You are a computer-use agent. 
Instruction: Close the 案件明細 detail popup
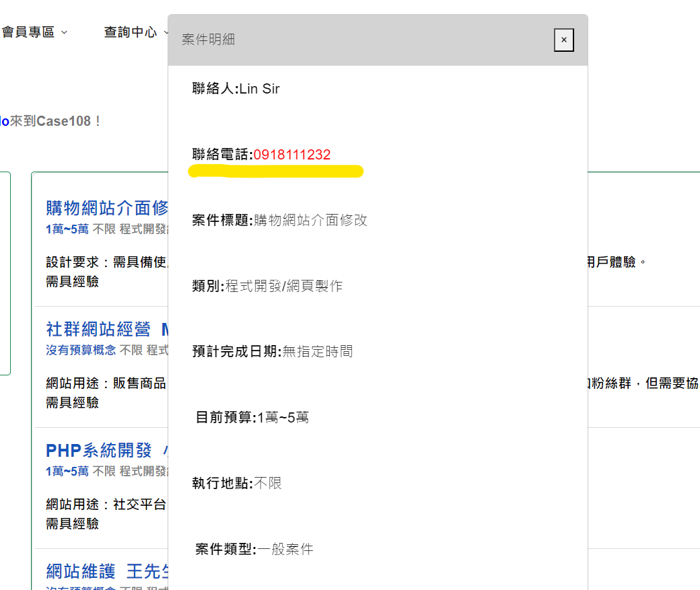[x=563, y=40]
